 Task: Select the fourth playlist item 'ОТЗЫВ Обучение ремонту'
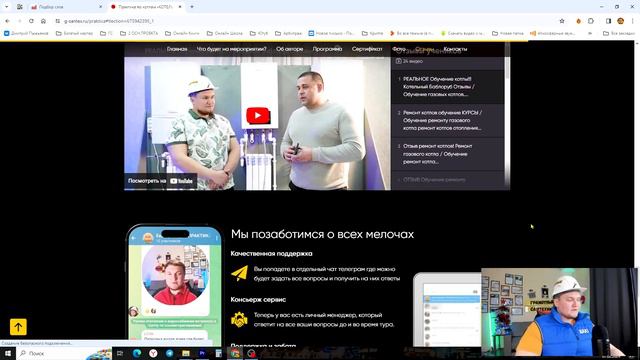tap(447, 180)
